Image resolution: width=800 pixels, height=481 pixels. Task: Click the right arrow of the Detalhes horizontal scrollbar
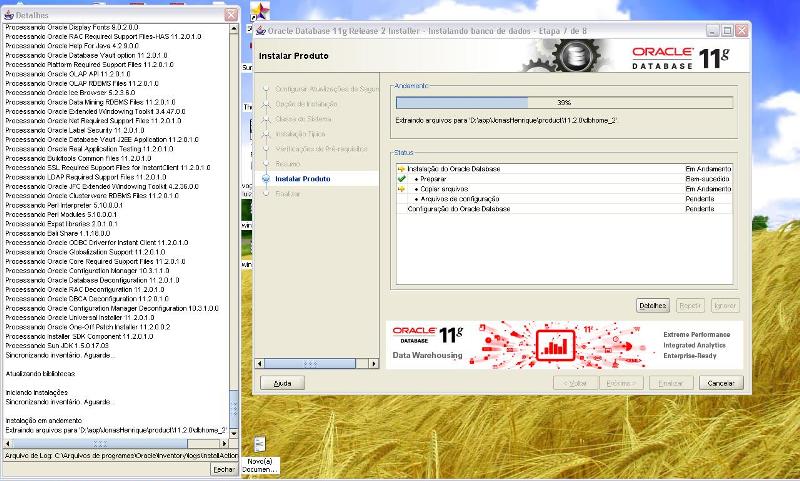pos(224,444)
